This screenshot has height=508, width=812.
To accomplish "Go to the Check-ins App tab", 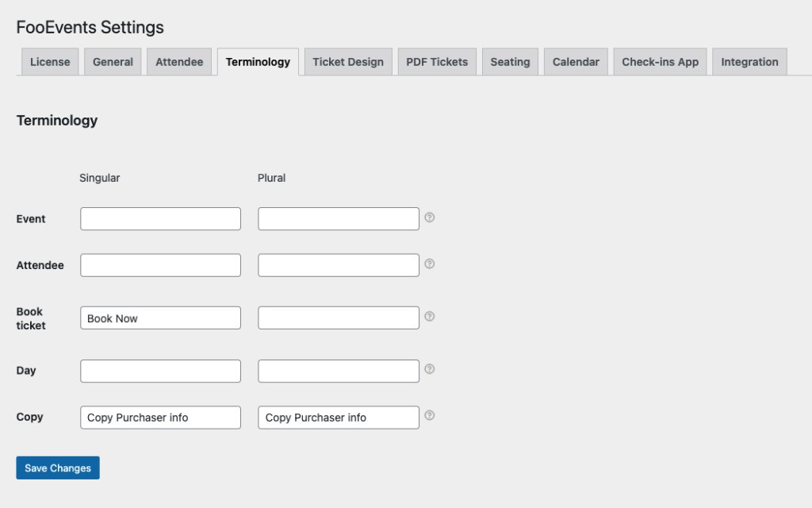I will (660, 62).
